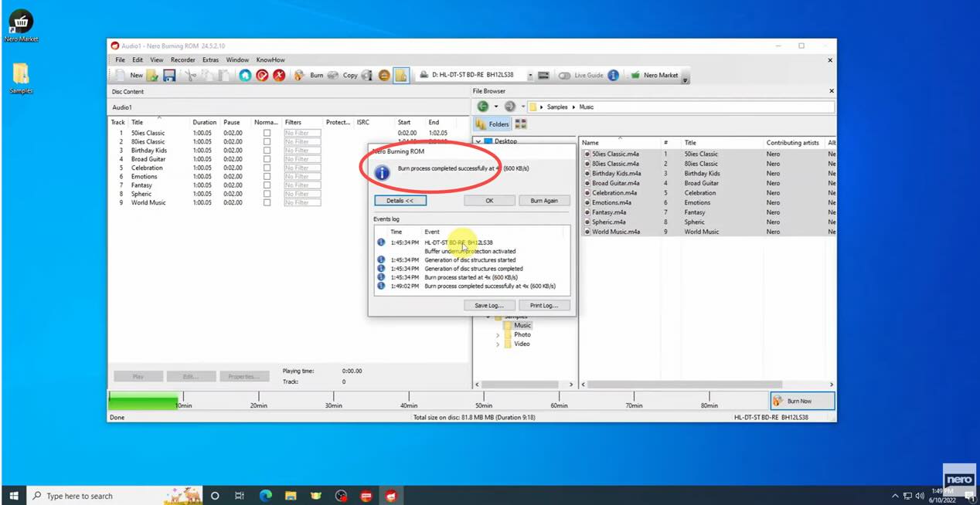The height and width of the screenshot is (505, 980).
Task: Check Normalize box for World Music track
Action: pyautogui.click(x=267, y=202)
